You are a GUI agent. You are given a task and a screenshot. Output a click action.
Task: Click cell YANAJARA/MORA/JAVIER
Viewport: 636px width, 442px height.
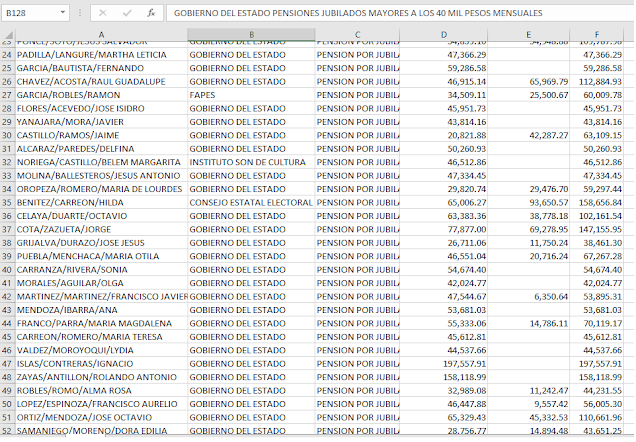101,122
